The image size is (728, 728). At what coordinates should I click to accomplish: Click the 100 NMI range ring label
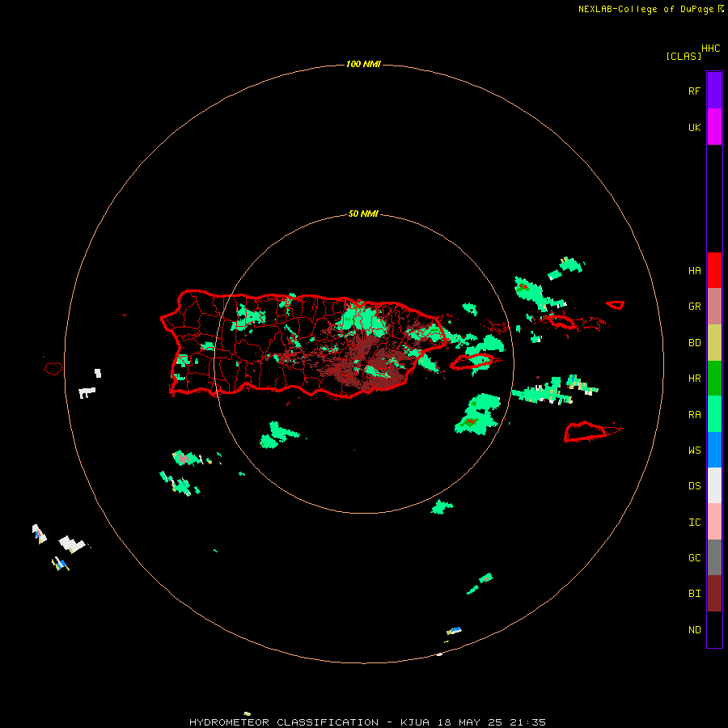(363, 64)
